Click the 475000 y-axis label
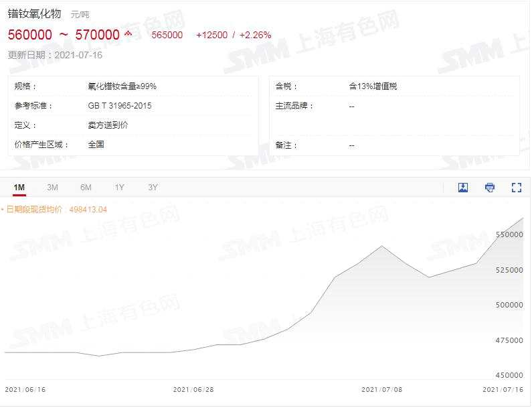 [x=509, y=340]
